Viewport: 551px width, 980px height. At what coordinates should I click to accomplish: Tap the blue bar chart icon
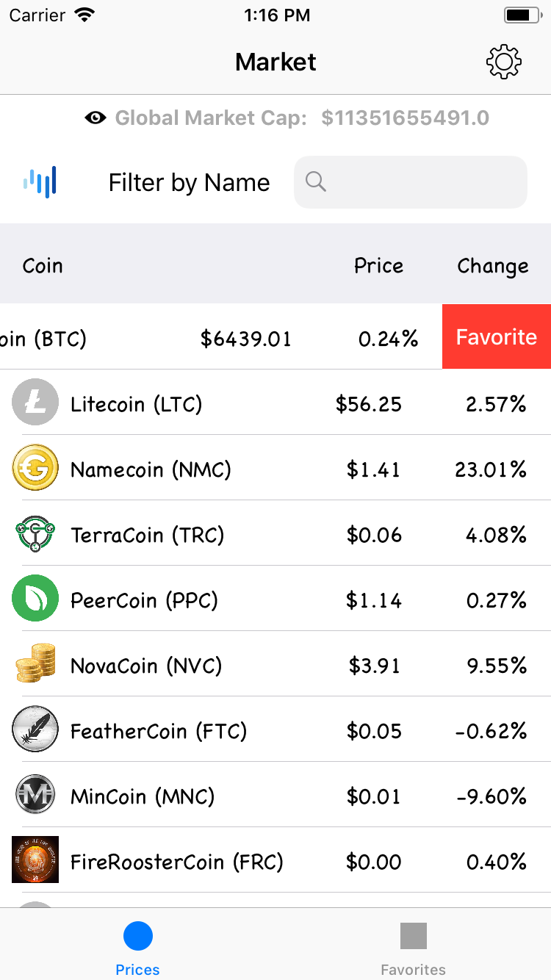(x=40, y=181)
